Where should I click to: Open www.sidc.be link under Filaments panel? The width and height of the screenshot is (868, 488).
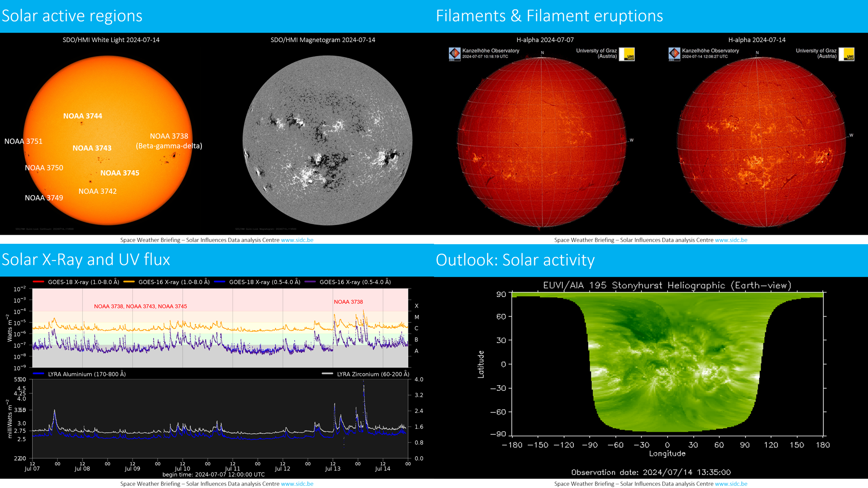pos(731,240)
